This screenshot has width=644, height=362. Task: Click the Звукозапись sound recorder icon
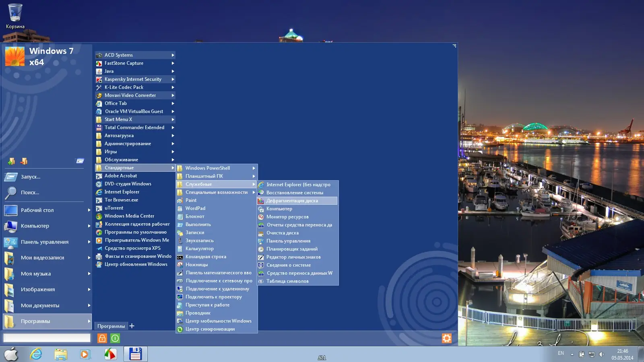click(x=180, y=241)
